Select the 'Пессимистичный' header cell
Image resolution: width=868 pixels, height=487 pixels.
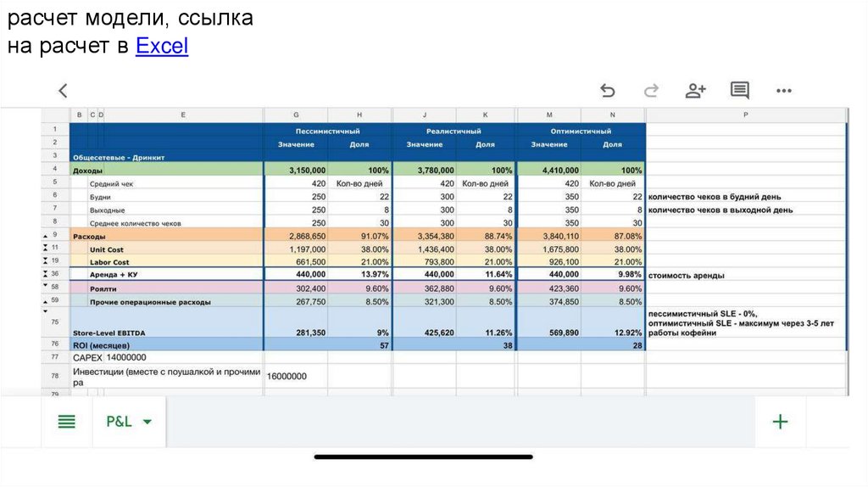pyautogui.click(x=328, y=131)
